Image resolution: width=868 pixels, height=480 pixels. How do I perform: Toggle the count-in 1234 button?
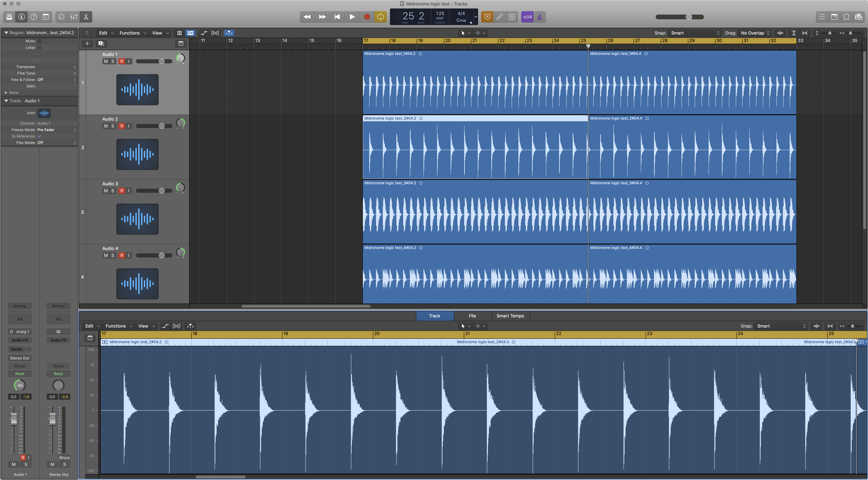[x=527, y=17]
